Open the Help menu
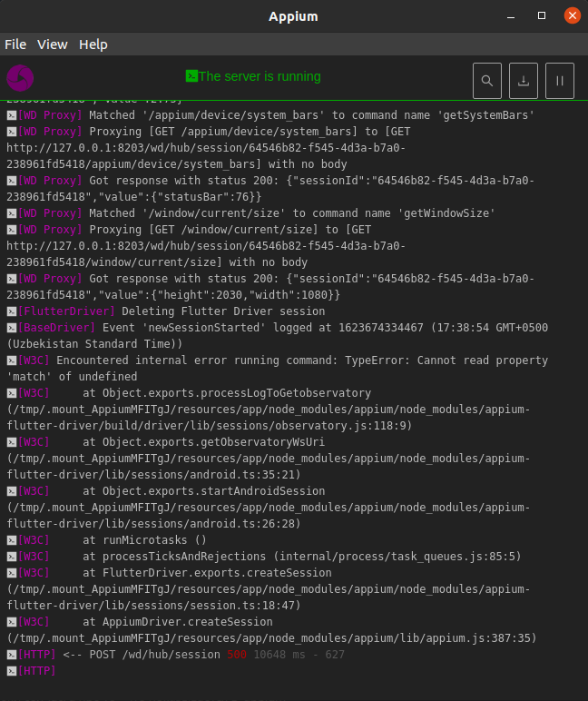The image size is (588, 701). point(93,44)
